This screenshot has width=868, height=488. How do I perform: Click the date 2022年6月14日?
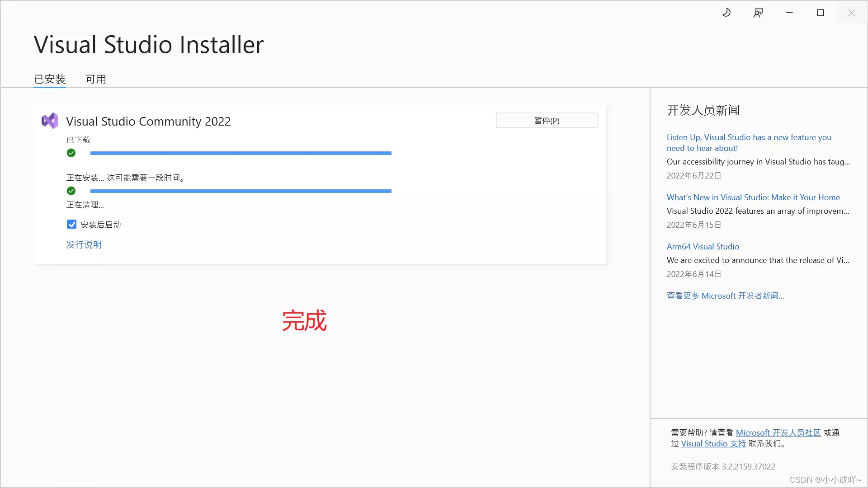coord(694,274)
